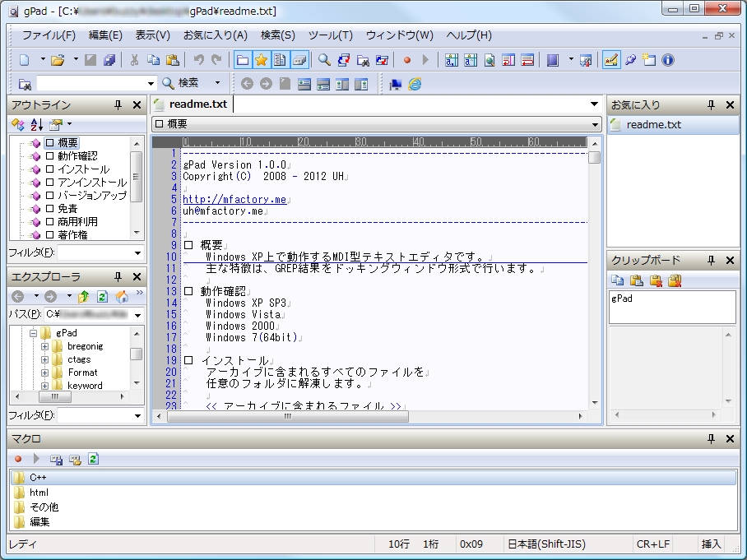747x560 pixels.
Task: Click the blue info icon in toolbar
Action: pyautogui.click(x=668, y=60)
